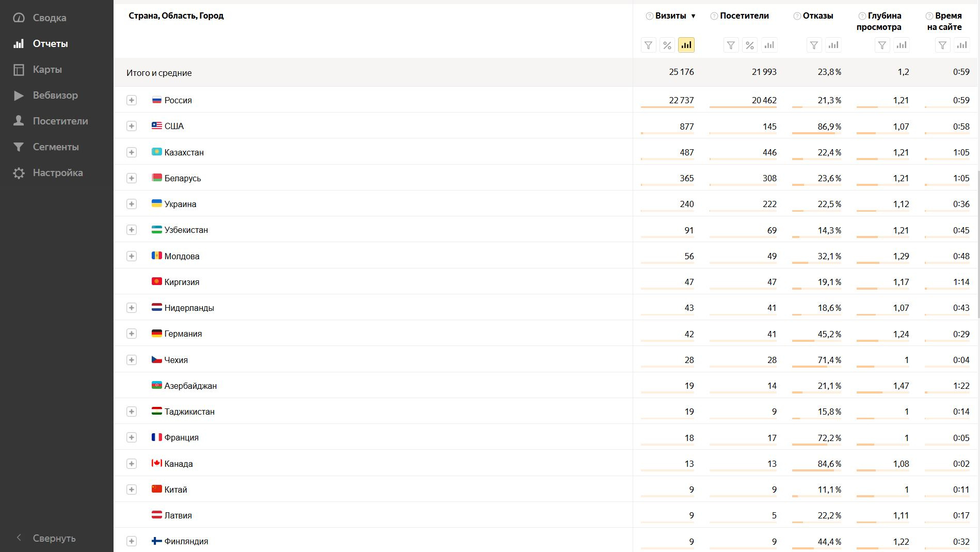Filter by the Отказы metric
Screen dimensions: 980x552
[814, 45]
